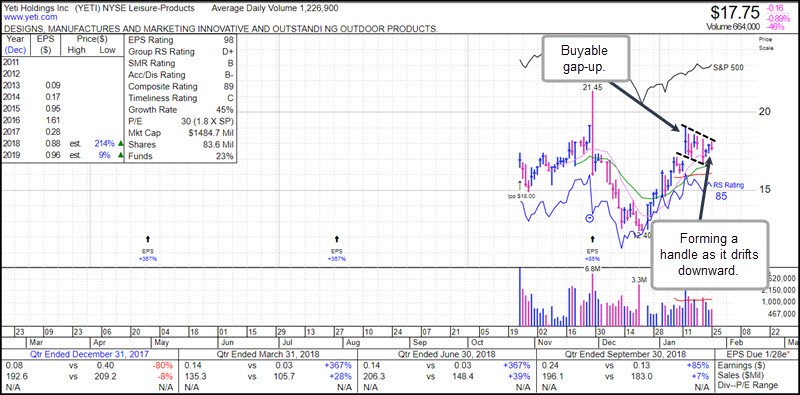Click the +28% sales change cell
This screenshot has height=395, width=800.
pos(342,376)
